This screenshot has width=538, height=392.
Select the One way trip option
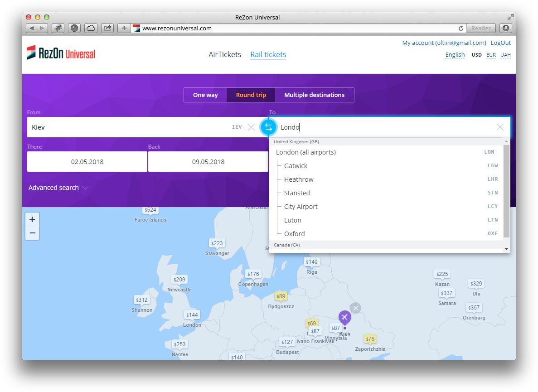click(205, 95)
